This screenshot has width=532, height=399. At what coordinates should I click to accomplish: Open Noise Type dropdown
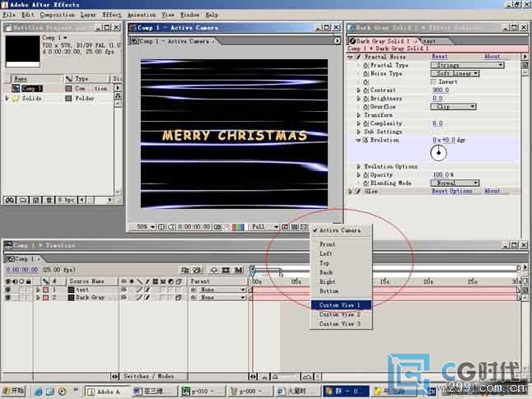pyautogui.click(x=455, y=73)
